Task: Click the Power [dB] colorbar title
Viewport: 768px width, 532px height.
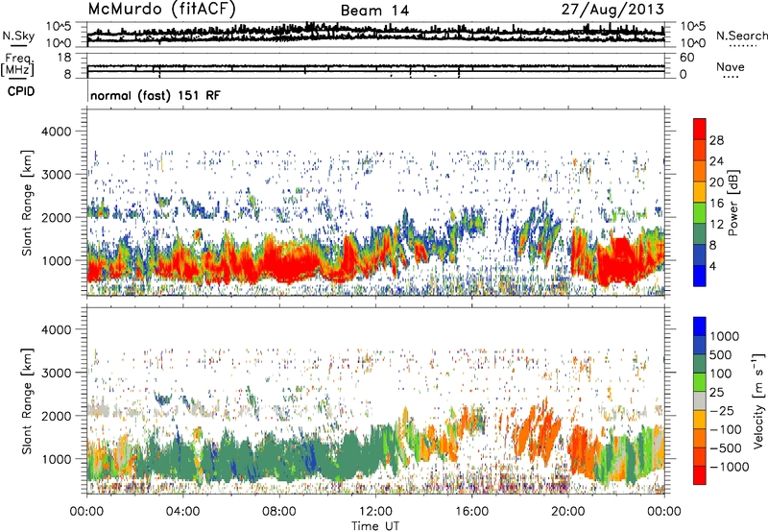Action: pyautogui.click(x=732, y=203)
